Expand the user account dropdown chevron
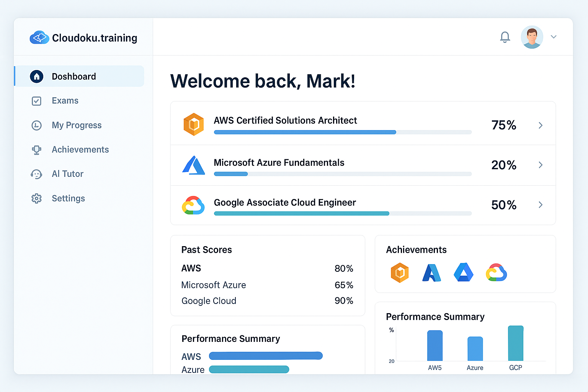588x392 pixels. click(554, 37)
